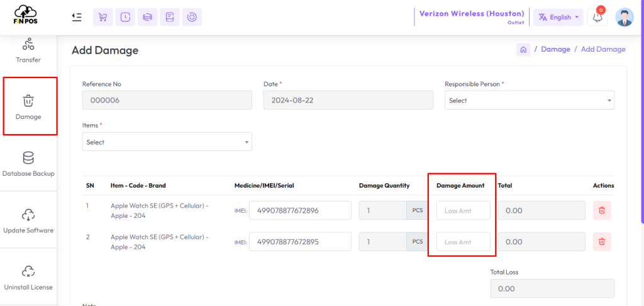Open the register book shortcut icon
The width and height of the screenshot is (644, 306).
pyautogui.click(x=170, y=17)
